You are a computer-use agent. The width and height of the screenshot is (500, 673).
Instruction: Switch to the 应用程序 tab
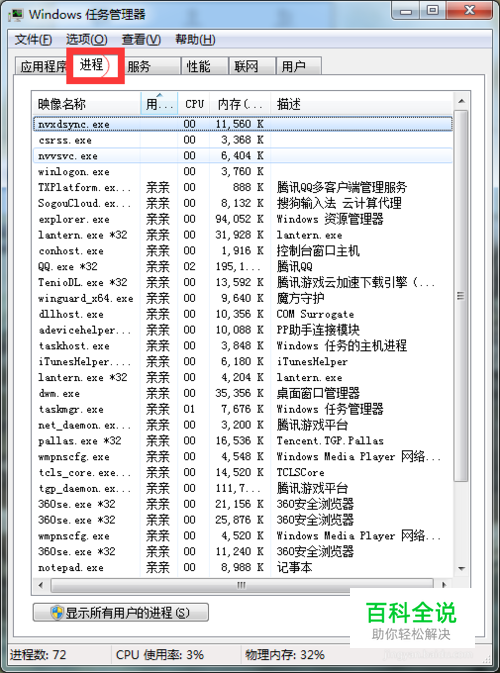[43, 67]
